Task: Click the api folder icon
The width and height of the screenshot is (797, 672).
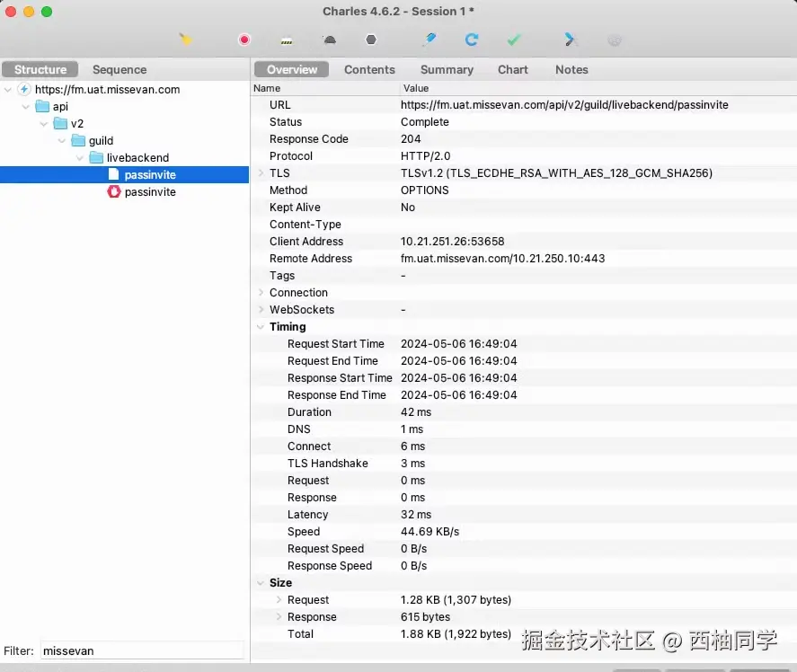Action: [42, 106]
